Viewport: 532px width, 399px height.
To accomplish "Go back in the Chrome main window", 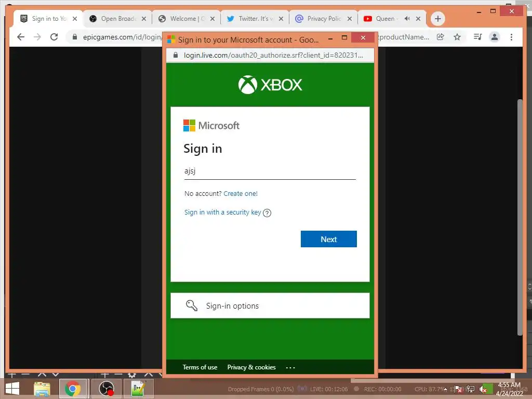I will click(21, 37).
